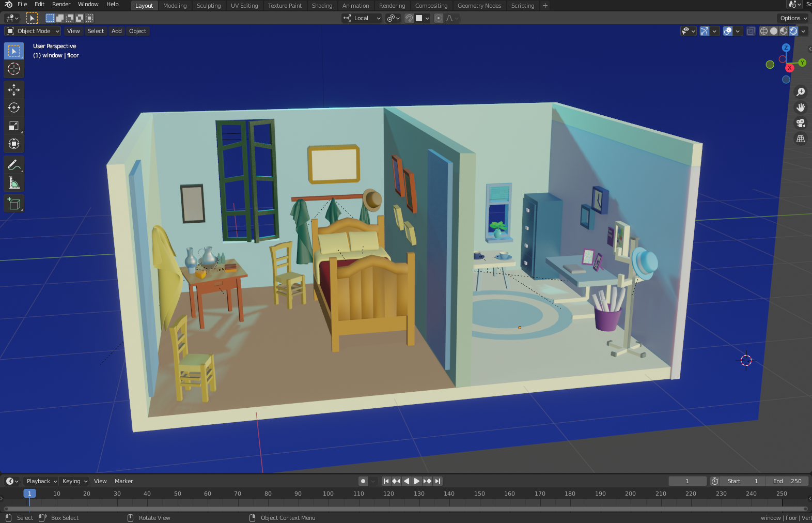Select the Measure tool
This screenshot has height=523, width=812.
14,183
